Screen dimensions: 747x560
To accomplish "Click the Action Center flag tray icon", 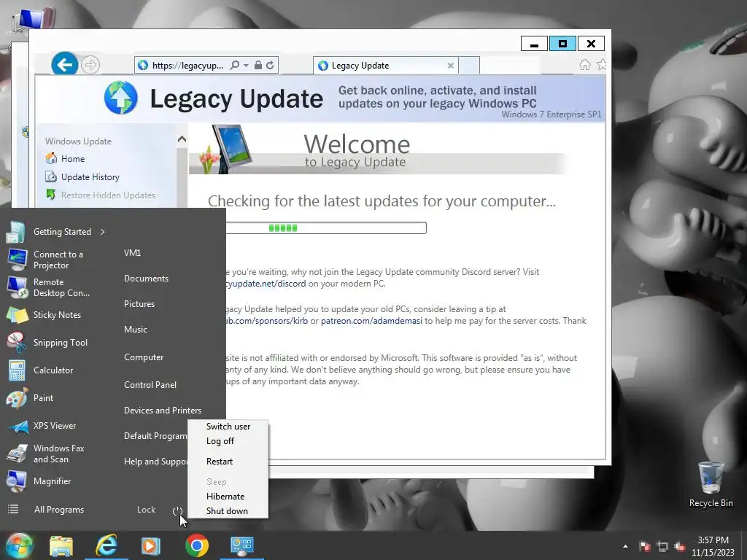I will (645, 546).
